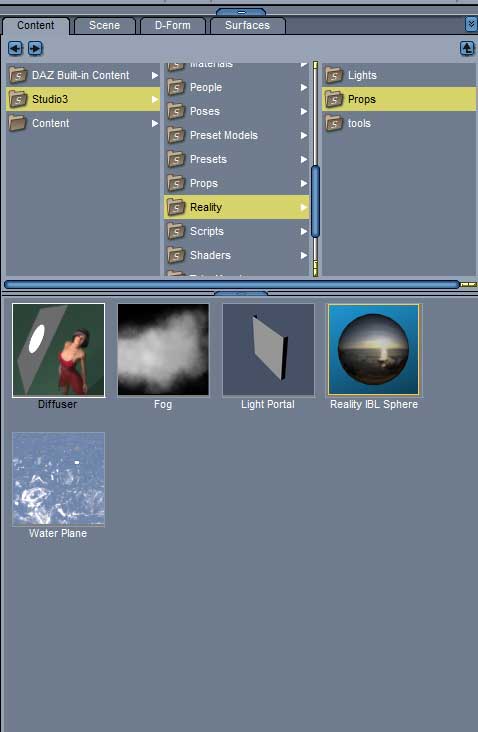Select the Light Portal thumbnail
Screen dimensions: 478x732
click(268, 350)
